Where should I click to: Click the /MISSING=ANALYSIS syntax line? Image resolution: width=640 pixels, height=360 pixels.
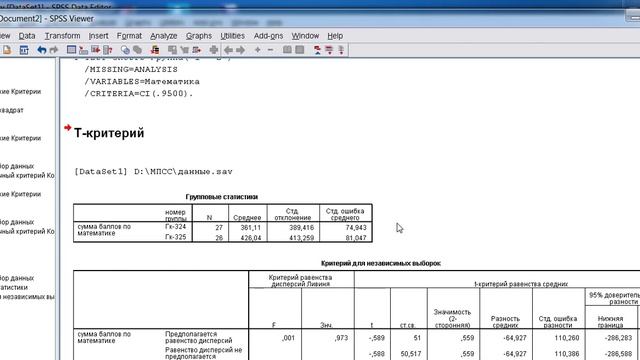pos(131,69)
